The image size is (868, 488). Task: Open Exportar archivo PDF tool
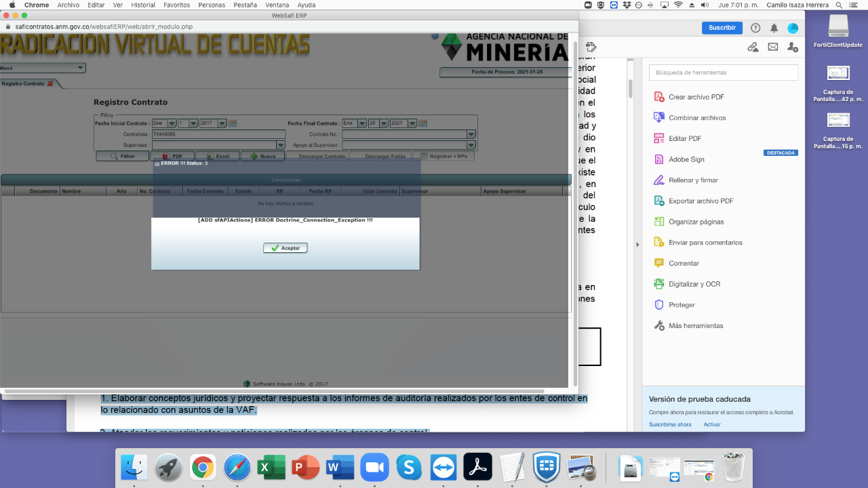coord(693,201)
